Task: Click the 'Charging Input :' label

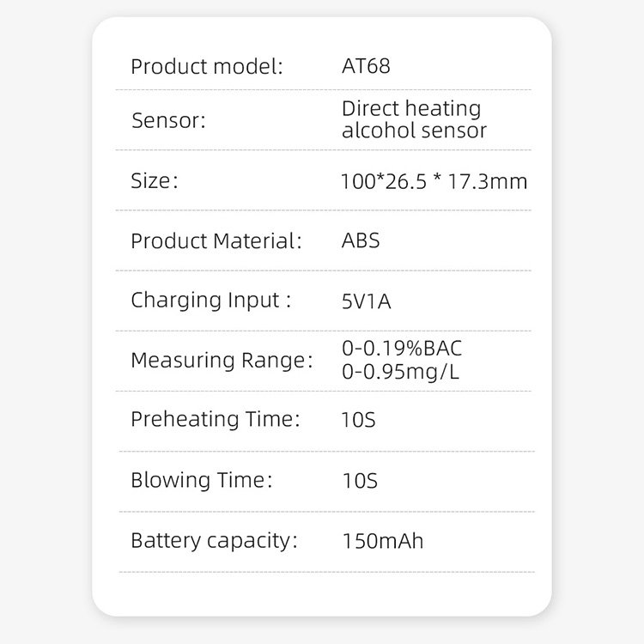Action: [211, 301]
